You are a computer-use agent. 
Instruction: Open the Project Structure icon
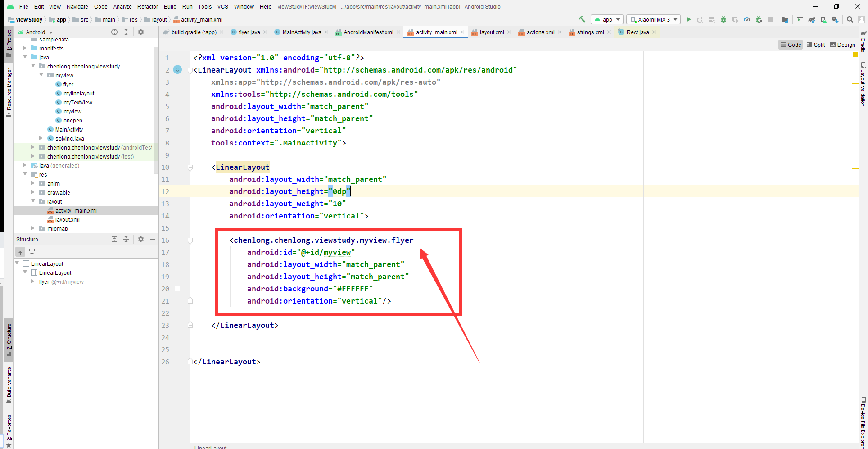[785, 19]
